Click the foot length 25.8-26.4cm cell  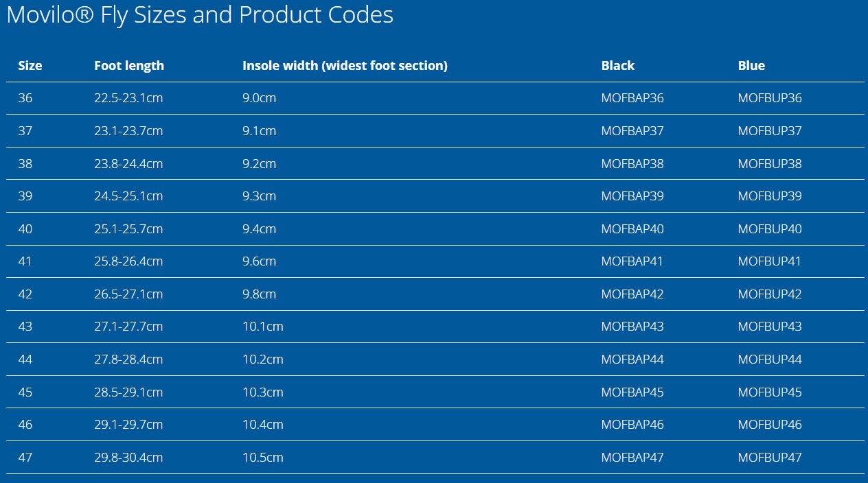(x=128, y=261)
